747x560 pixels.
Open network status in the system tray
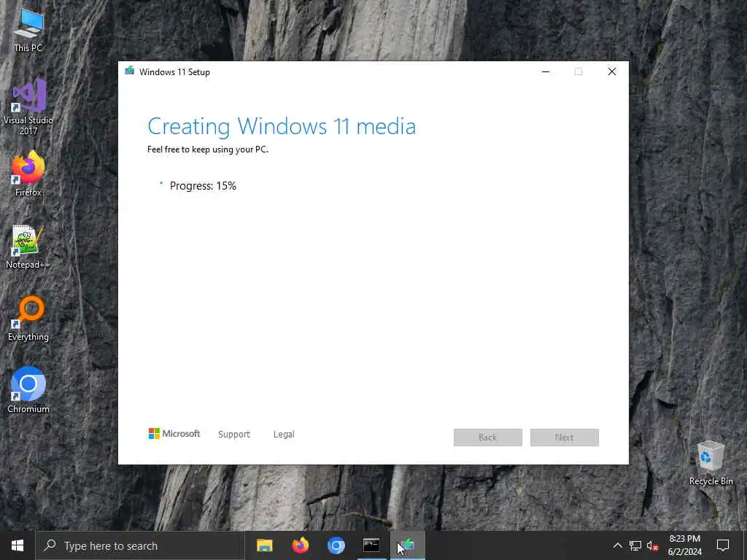point(635,545)
